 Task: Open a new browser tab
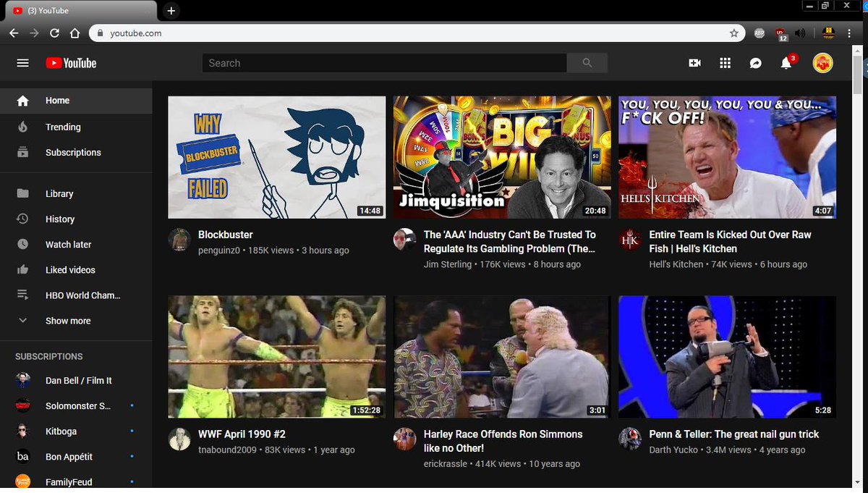click(171, 11)
